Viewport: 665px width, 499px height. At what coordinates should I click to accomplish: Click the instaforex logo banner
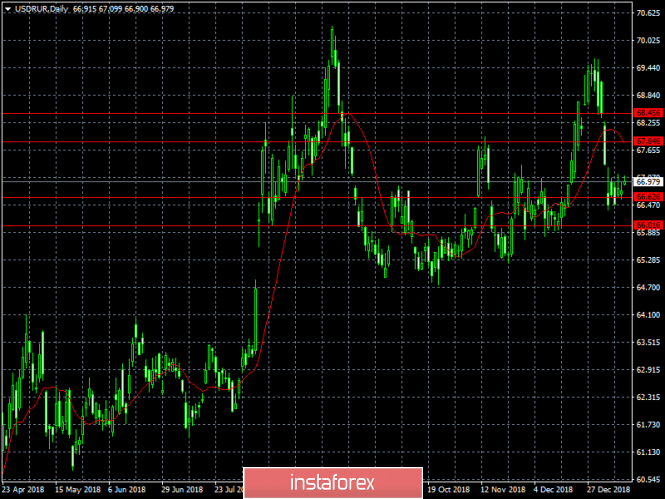333,482
